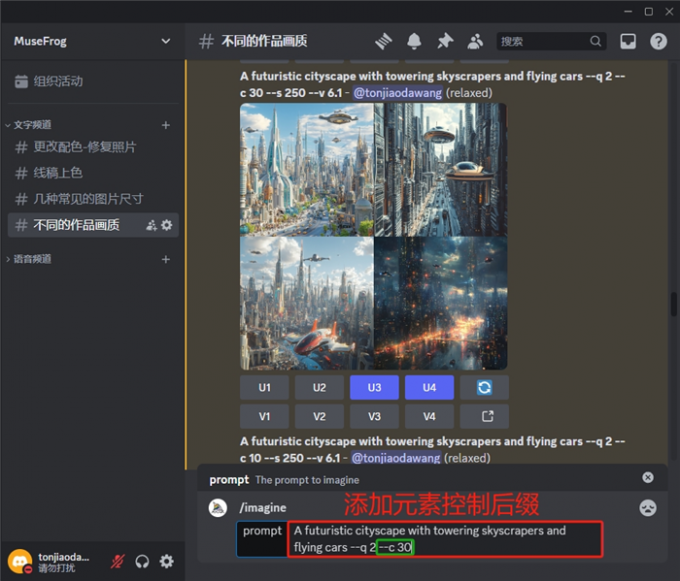The width and height of the screenshot is (680, 581).
Task: Click the 不同的作品画质 channel title in header
Action: [265, 41]
